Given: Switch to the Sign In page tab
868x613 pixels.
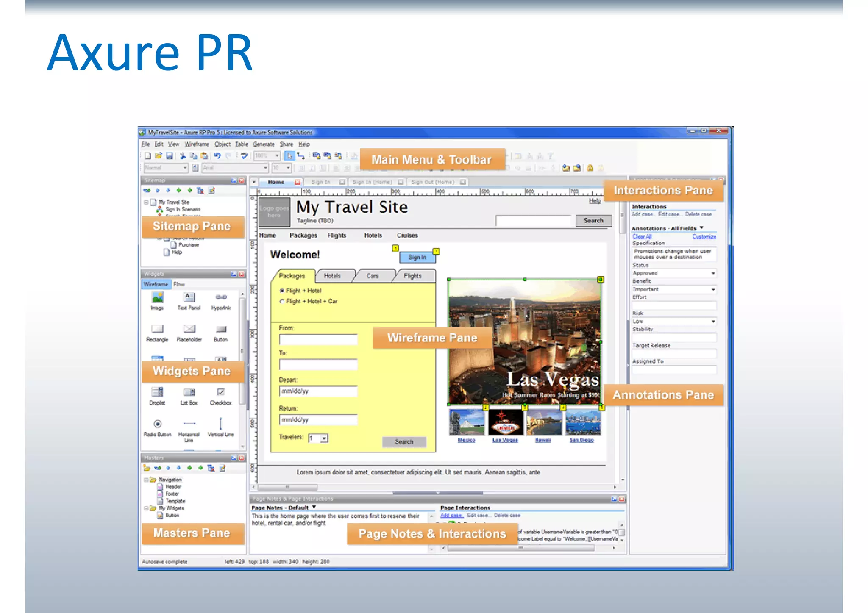Looking at the screenshot, I should [x=321, y=182].
